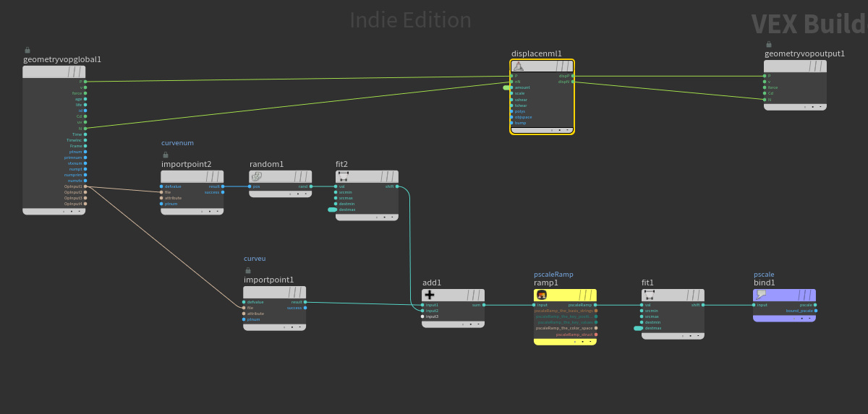
Task: Toggle flag stripes on add1 header
Action: (x=475, y=295)
